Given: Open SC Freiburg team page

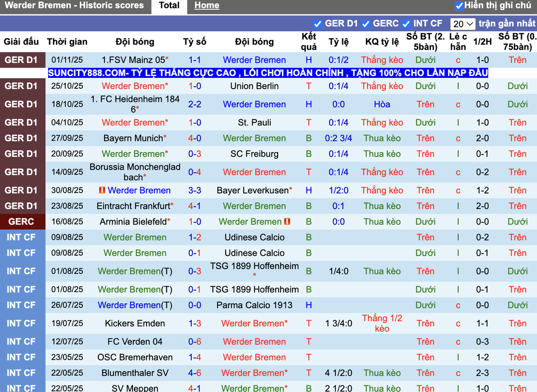Looking at the screenshot, I should click(255, 154).
